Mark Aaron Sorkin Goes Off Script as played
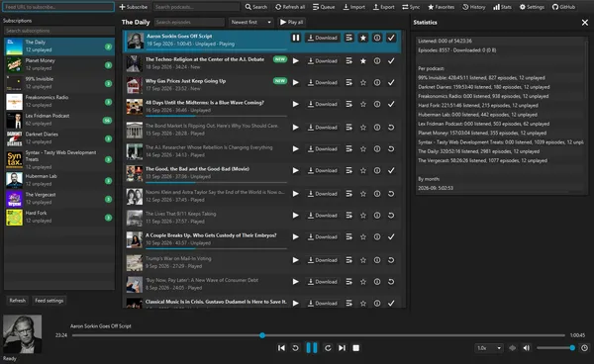The height and width of the screenshot is (364, 594). 391,38
